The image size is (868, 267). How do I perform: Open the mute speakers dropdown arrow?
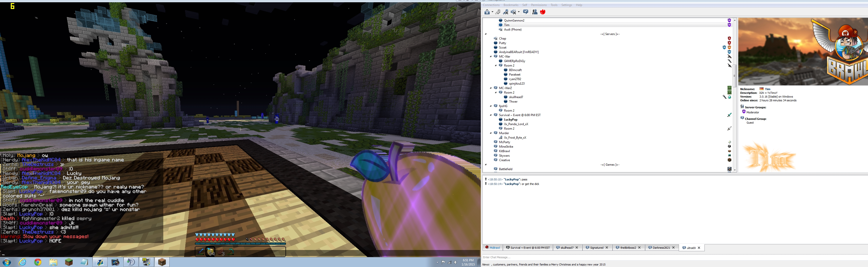click(x=519, y=12)
